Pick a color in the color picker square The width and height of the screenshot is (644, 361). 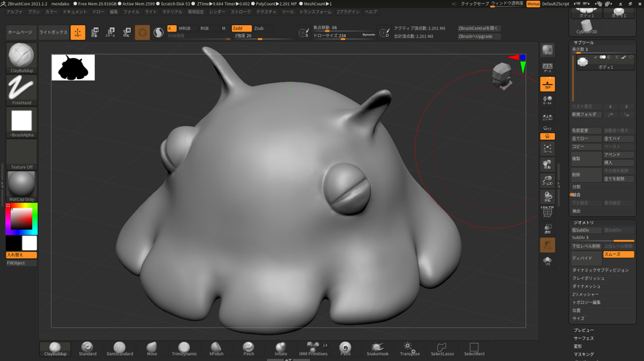point(21,219)
